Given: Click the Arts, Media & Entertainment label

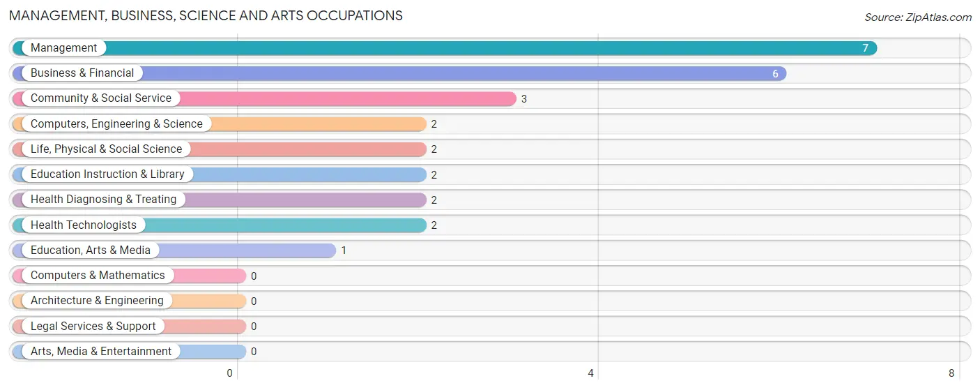Looking at the screenshot, I should click(101, 352).
